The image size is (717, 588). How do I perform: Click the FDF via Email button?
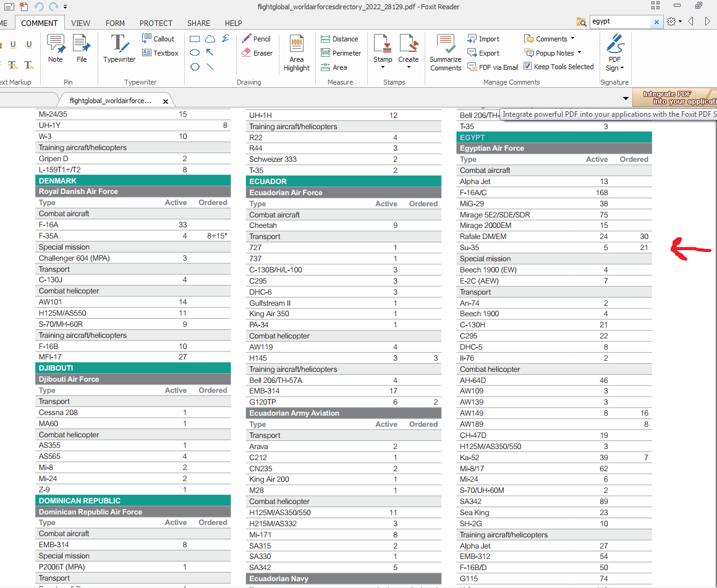click(493, 67)
